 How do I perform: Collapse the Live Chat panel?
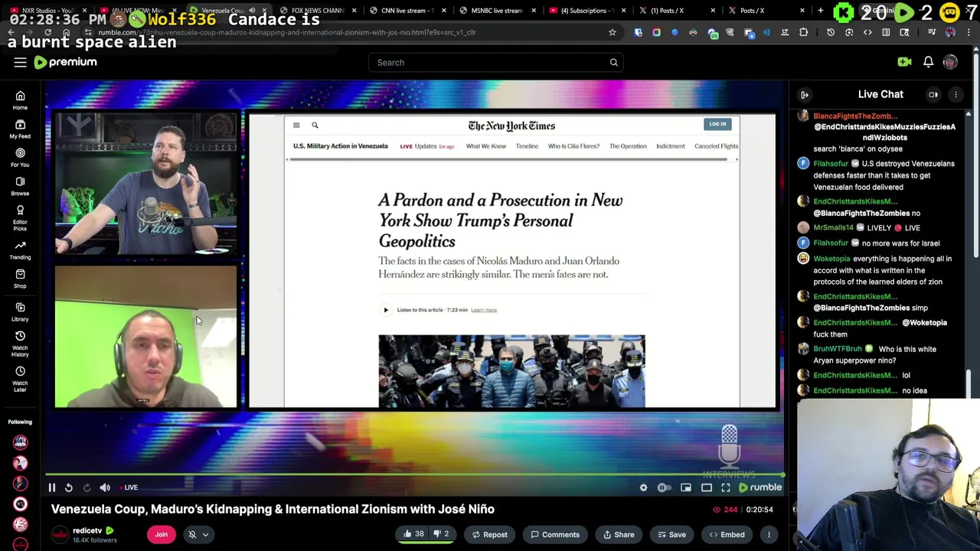click(x=805, y=94)
